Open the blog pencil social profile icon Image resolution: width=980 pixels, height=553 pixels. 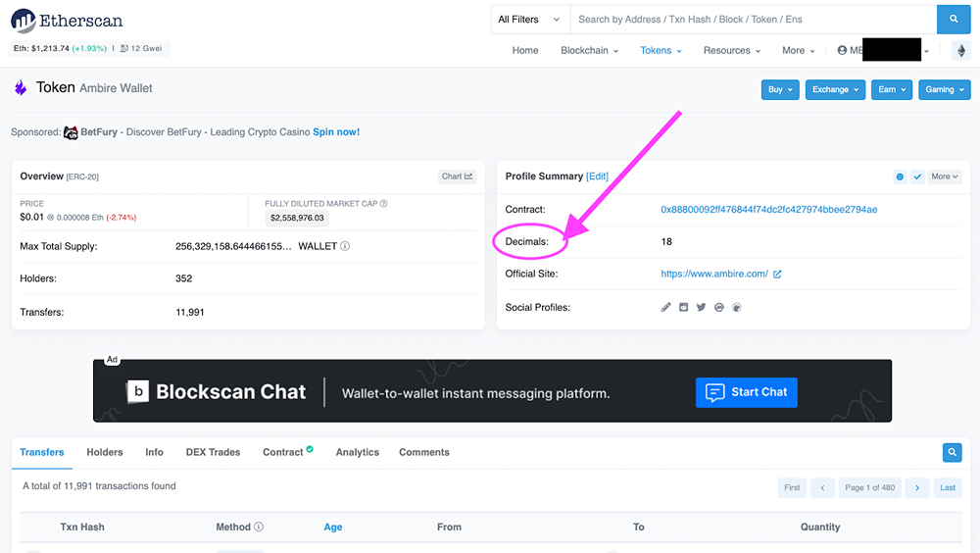tap(665, 307)
